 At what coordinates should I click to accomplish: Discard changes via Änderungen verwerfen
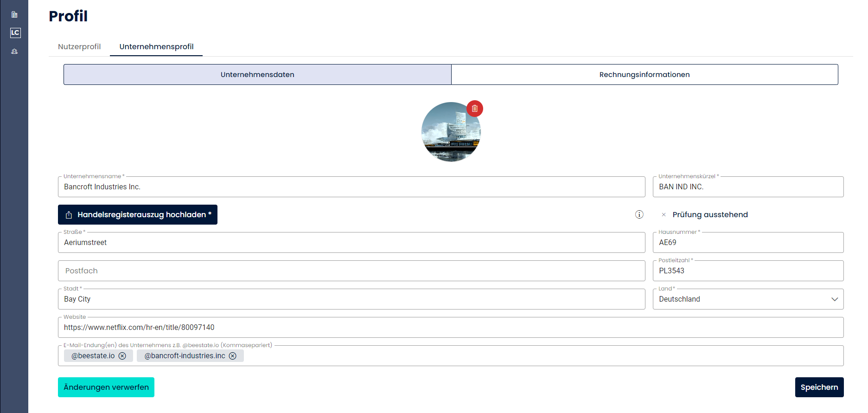pos(106,387)
